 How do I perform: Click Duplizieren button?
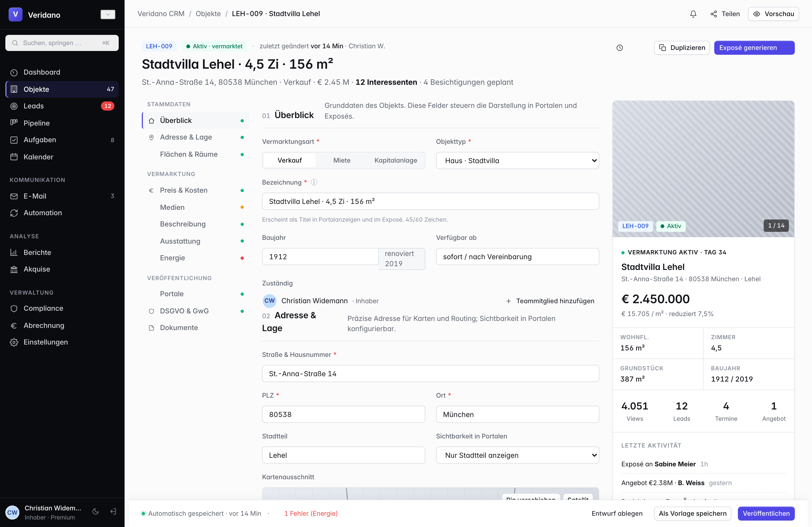pyautogui.click(x=682, y=48)
